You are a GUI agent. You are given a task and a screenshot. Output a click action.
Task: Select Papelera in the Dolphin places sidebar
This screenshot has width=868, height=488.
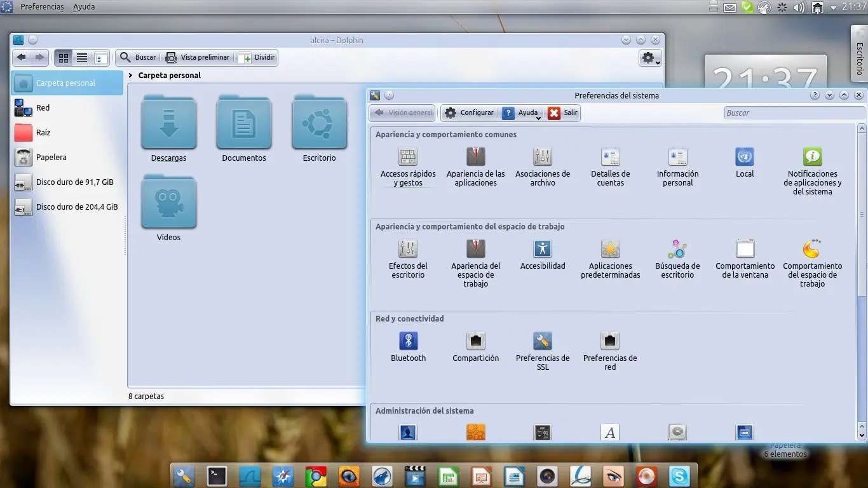pos(51,157)
